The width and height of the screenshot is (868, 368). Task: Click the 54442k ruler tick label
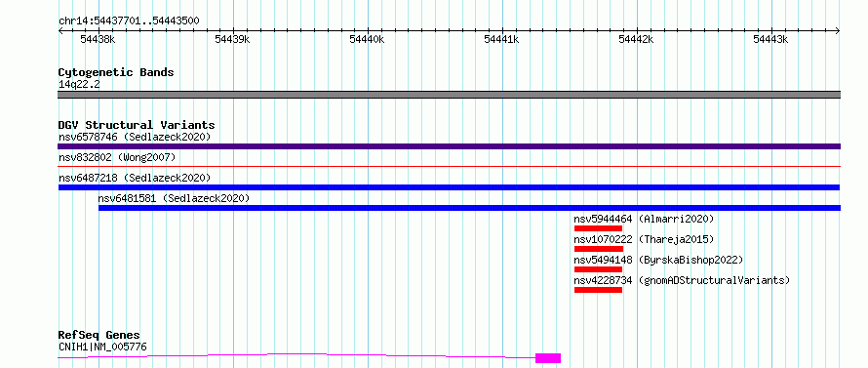click(x=636, y=39)
